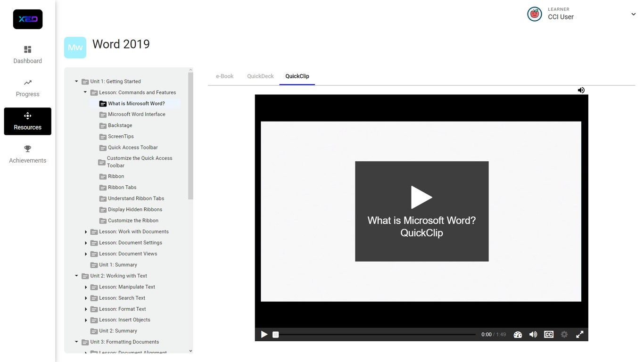Screen dimensions: 644x362
Task: Click the speaker icon above the video
Action: [x=581, y=90]
